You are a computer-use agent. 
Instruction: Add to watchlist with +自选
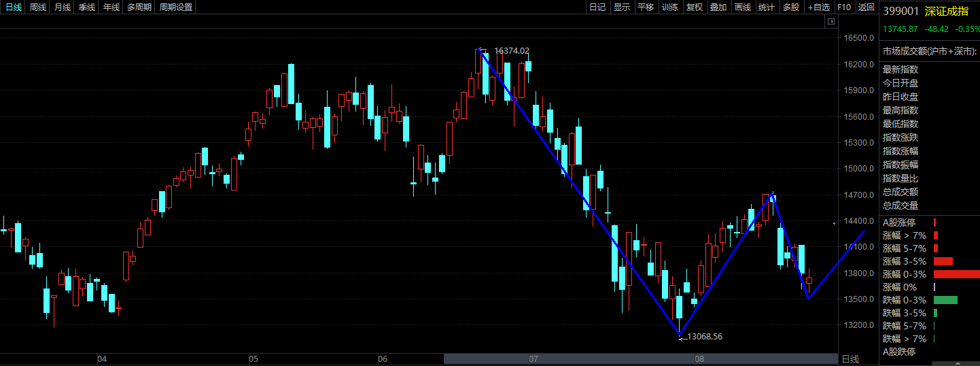(819, 7)
